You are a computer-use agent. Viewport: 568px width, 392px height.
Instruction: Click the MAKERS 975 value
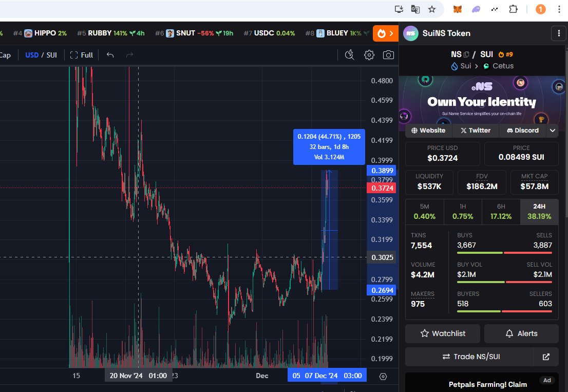click(x=418, y=304)
